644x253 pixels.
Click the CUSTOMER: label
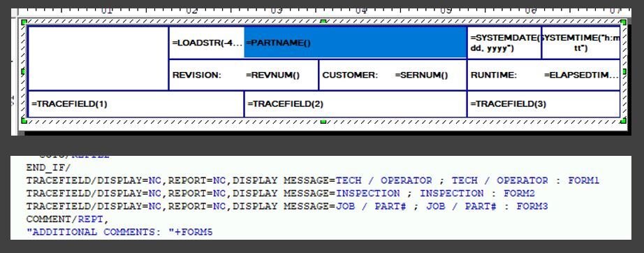(350, 75)
